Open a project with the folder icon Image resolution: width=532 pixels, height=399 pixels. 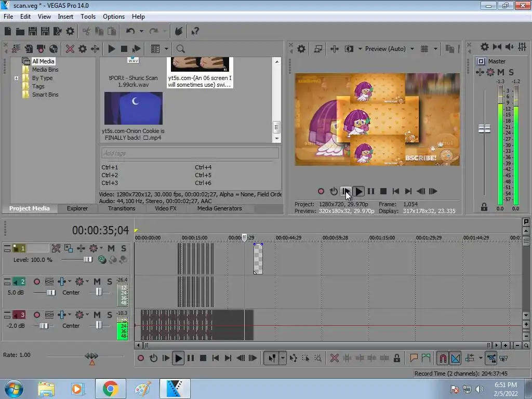pyautogui.click(x=20, y=32)
